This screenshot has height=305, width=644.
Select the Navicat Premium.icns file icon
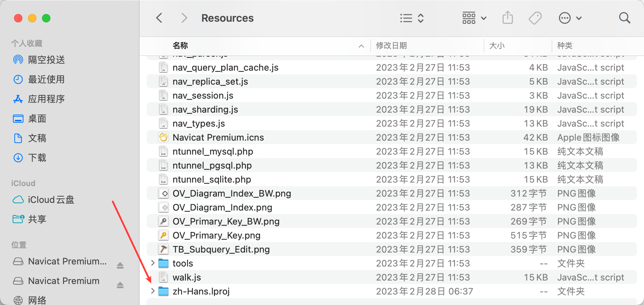pos(163,137)
